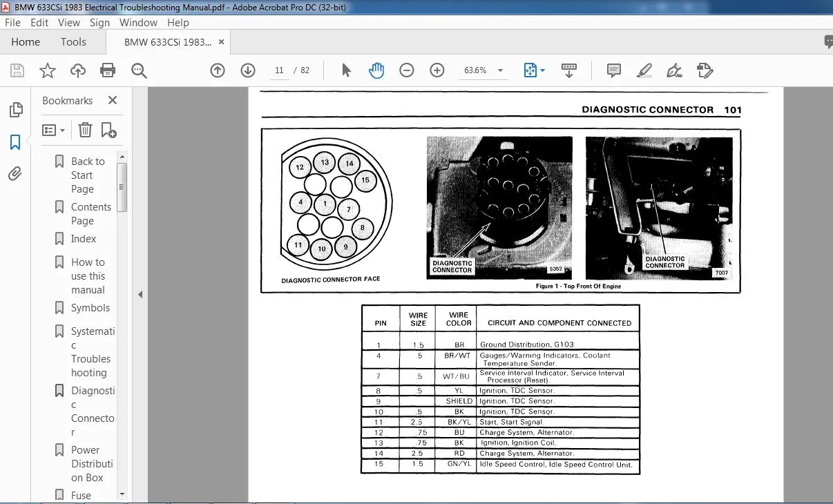Image resolution: width=833 pixels, height=504 pixels.
Task: Open the Stamp tool
Action: [x=705, y=70]
